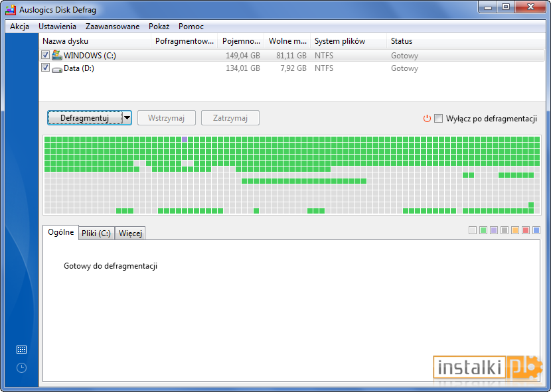This screenshot has height=392, width=551.
Task: Select the Data (D:) drive name
Action: click(x=79, y=68)
